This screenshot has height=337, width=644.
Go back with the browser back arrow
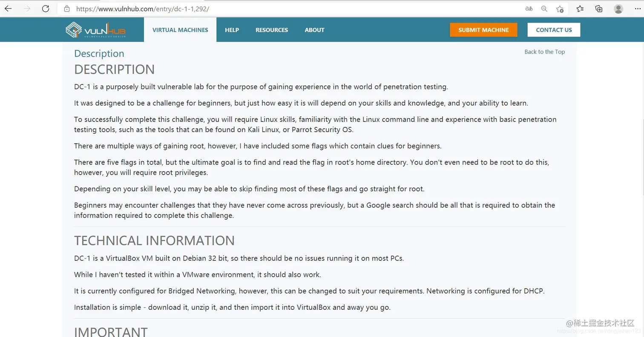pos(8,9)
